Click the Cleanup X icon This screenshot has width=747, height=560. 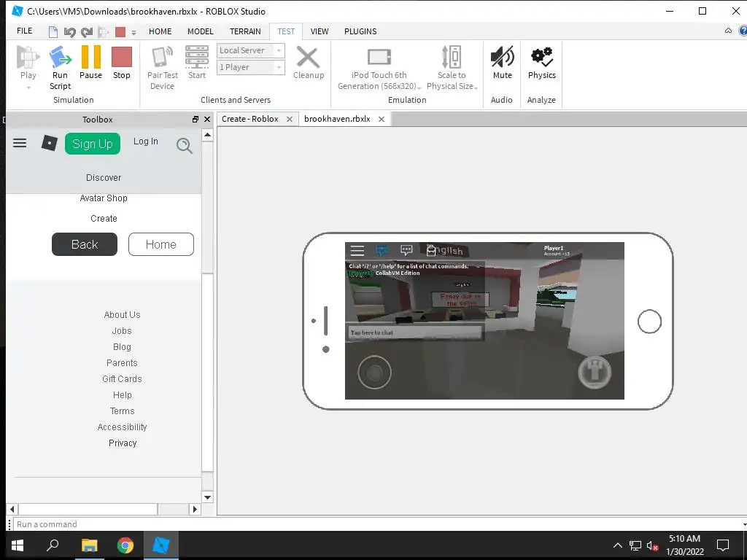[309, 58]
